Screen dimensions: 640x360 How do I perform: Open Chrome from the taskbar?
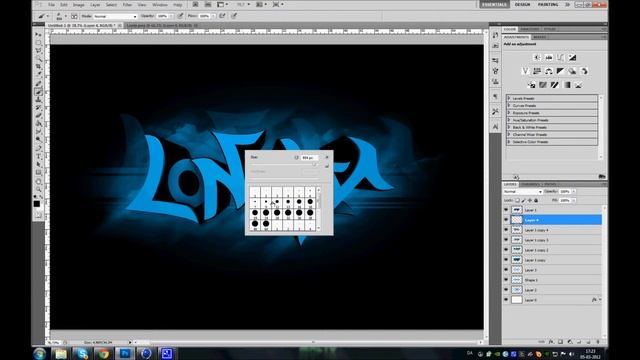103,353
